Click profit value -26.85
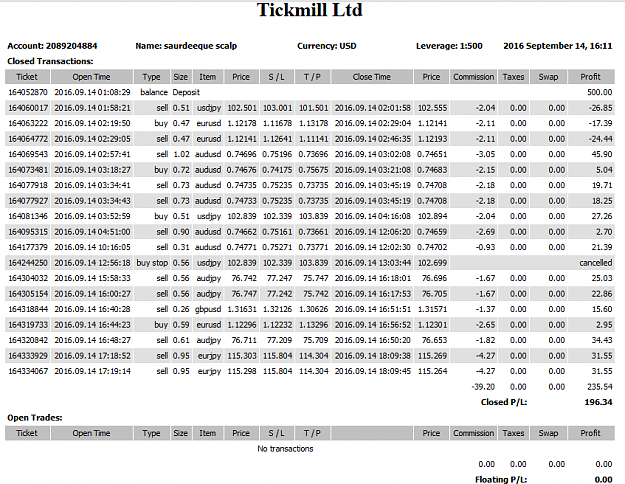The image size is (625, 484). pos(600,108)
